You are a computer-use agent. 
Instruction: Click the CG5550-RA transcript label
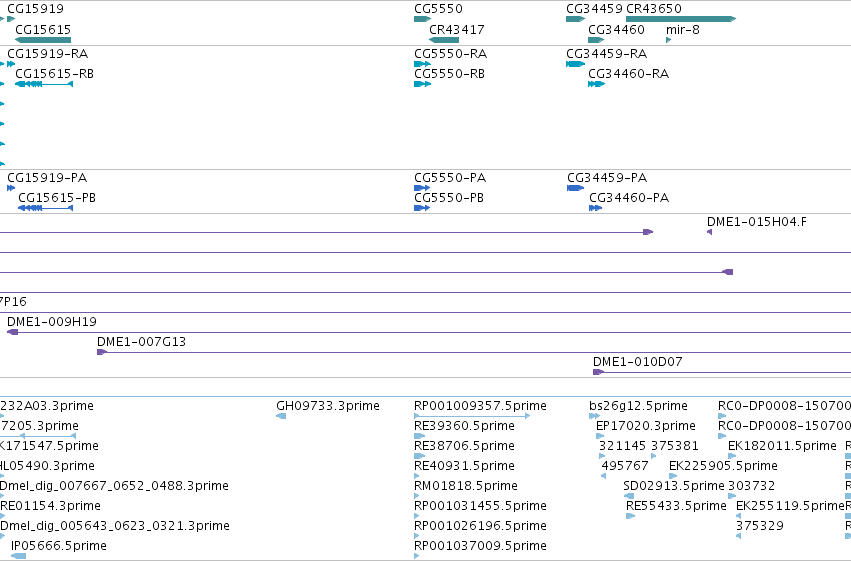pos(450,54)
